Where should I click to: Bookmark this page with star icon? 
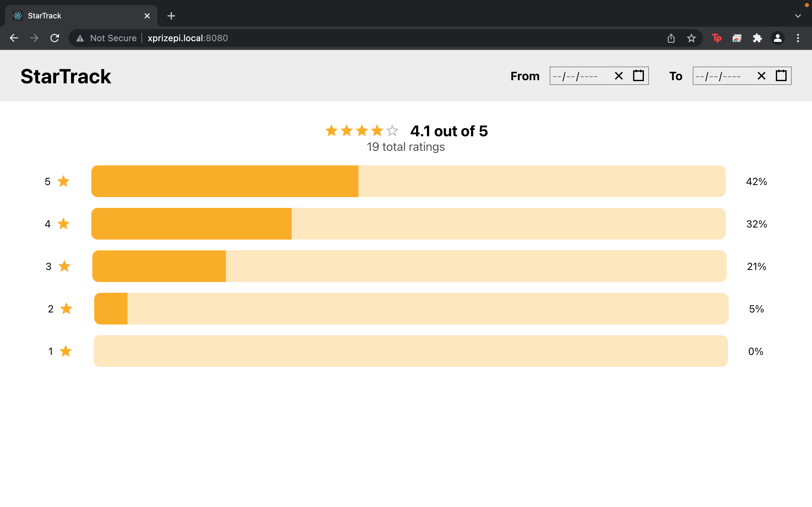tap(691, 38)
